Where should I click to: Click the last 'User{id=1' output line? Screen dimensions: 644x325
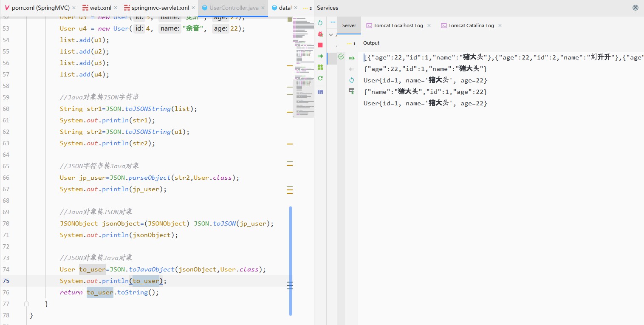(x=425, y=103)
